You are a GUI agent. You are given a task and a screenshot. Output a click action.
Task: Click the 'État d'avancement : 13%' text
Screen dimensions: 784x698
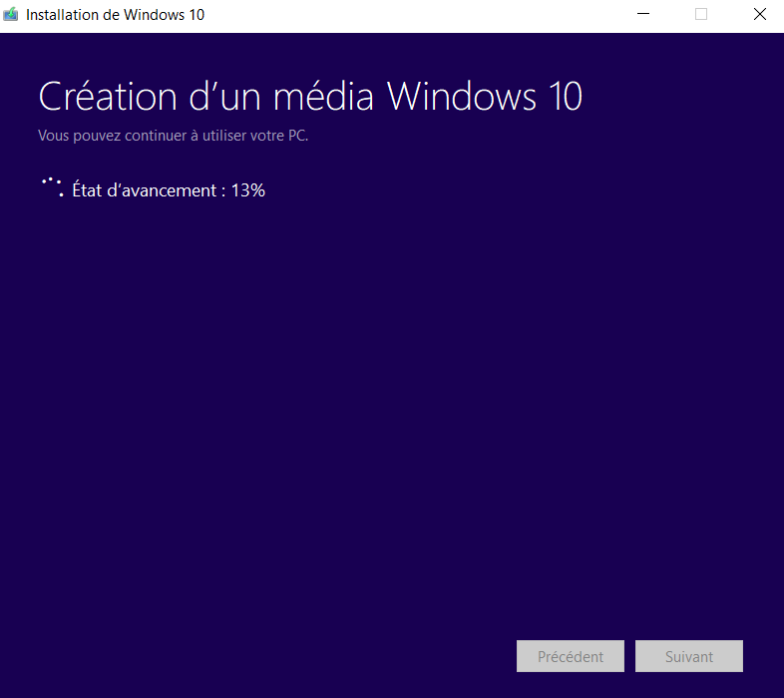point(169,190)
